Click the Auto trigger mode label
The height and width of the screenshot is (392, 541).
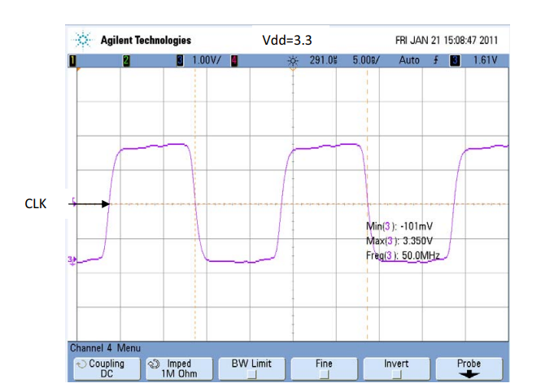click(410, 60)
